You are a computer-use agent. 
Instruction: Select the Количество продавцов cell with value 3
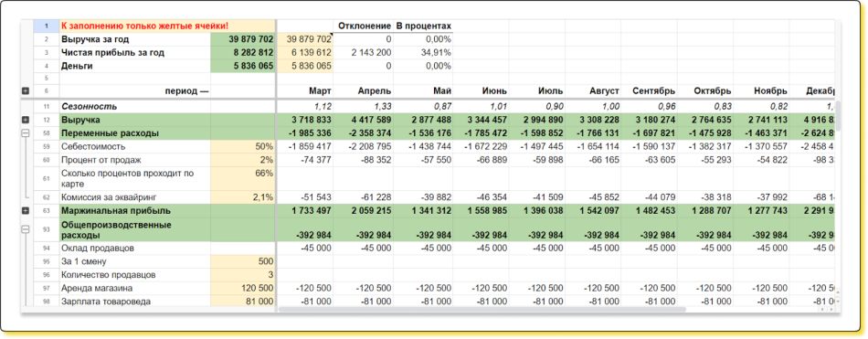point(242,275)
